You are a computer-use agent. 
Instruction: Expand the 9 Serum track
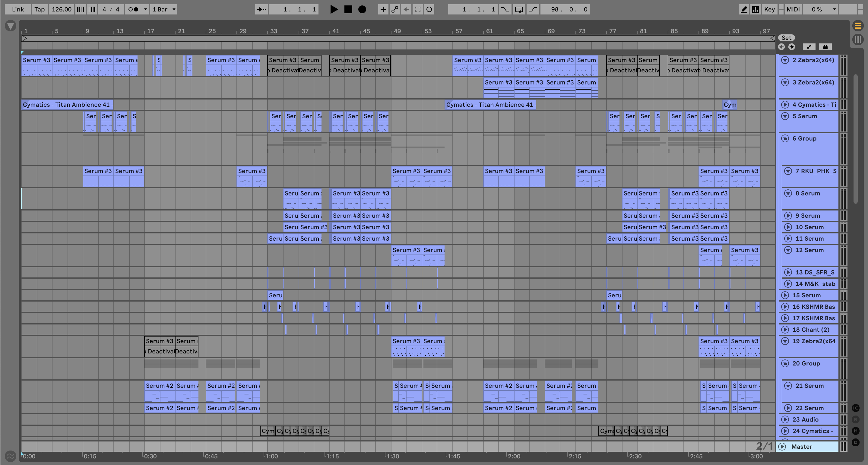coord(788,216)
